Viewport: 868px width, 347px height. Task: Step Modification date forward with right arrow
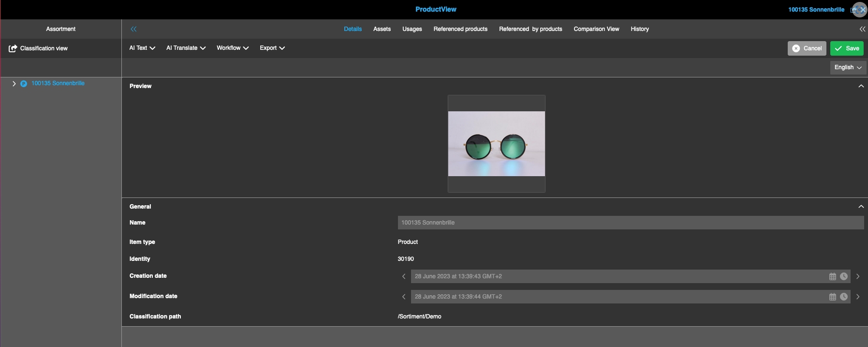(858, 297)
